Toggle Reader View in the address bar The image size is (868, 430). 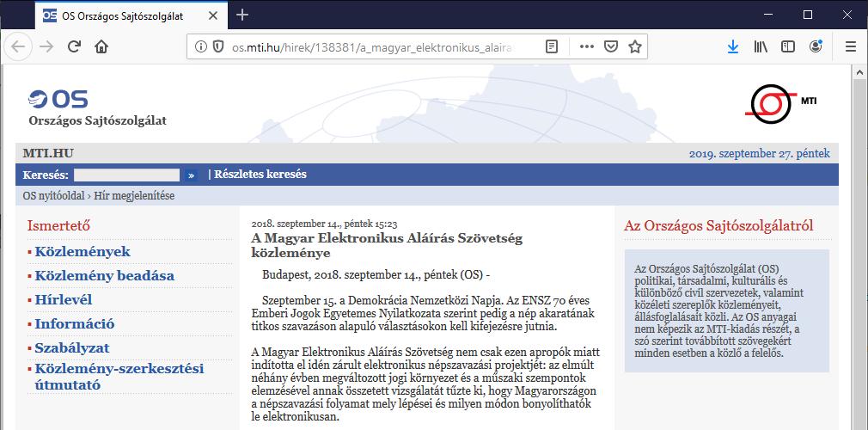(x=552, y=46)
